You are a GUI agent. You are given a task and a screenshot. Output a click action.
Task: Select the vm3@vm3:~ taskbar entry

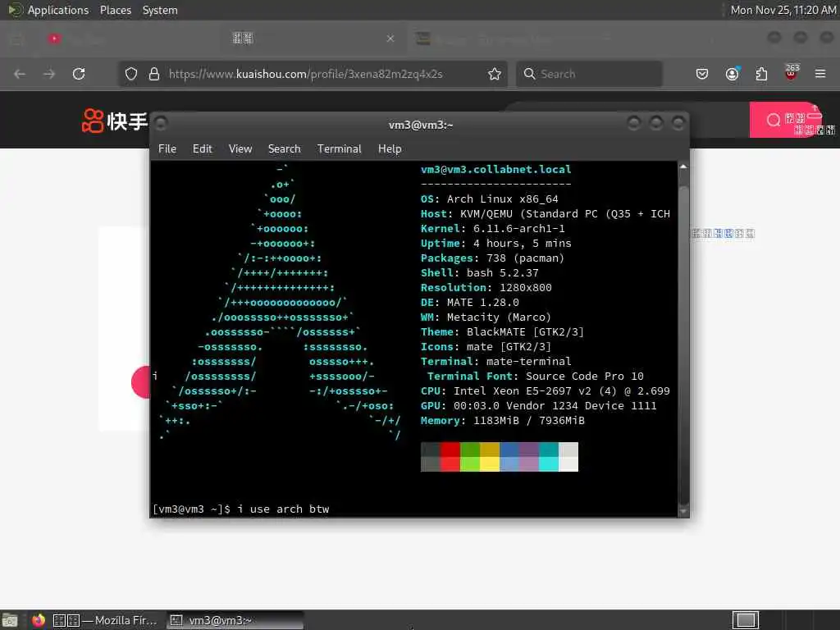point(235,620)
